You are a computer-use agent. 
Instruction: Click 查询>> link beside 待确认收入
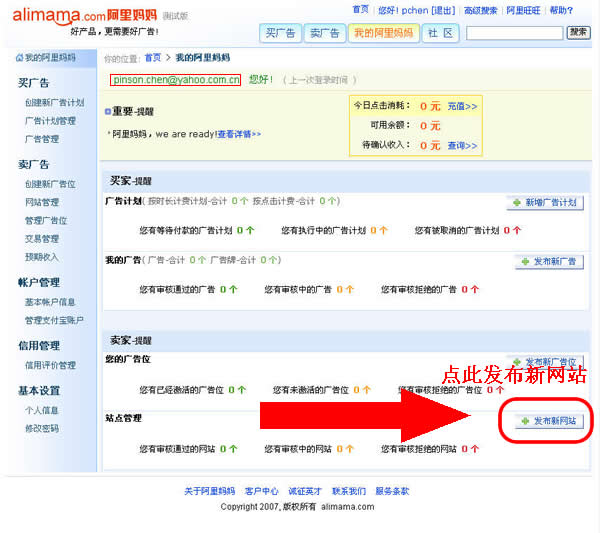click(x=462, y=145)
